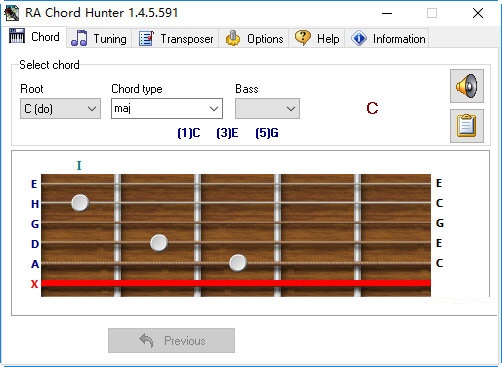
Task: Click the finger dot on the H string
Action: [80, 203]
